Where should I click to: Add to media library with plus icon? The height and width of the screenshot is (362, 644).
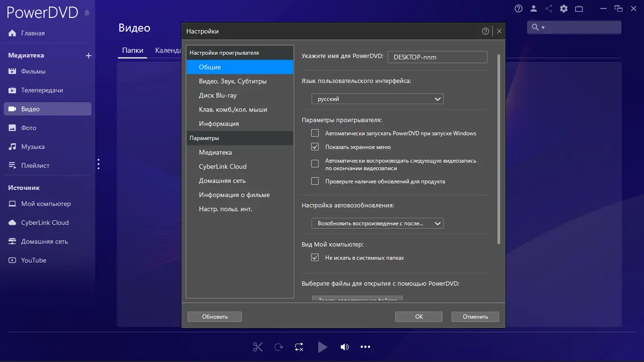coord(88,56)
